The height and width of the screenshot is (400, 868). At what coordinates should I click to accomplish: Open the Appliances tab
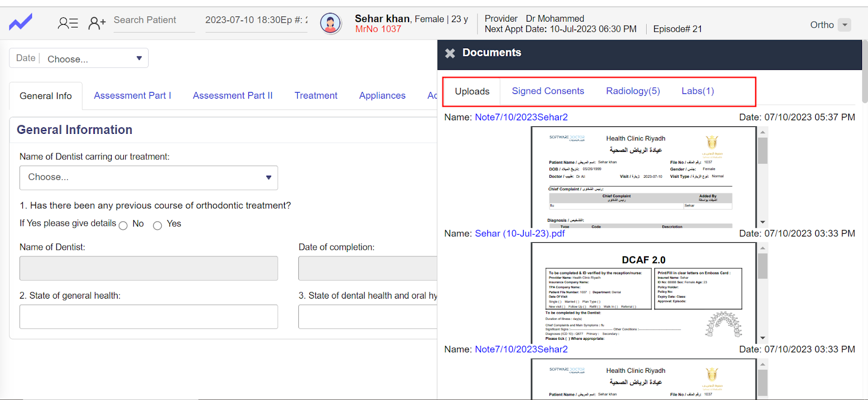coord(382,95)
